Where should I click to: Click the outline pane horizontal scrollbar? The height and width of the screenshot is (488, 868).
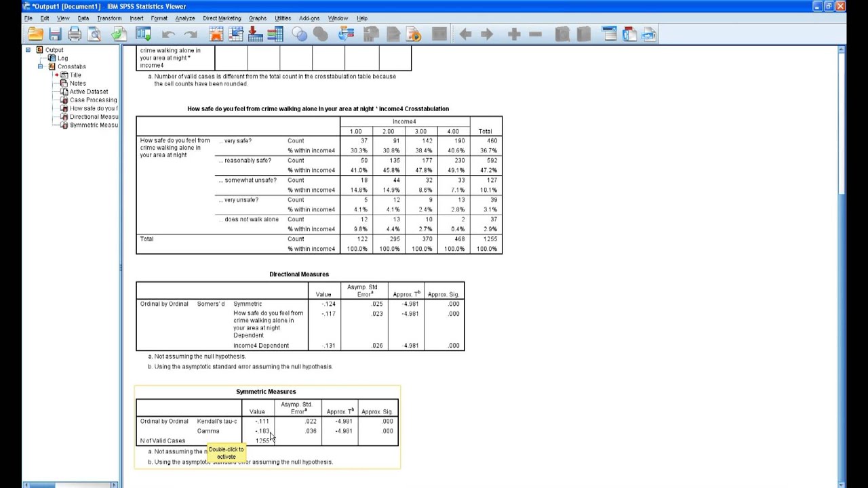(x=71, y=485)
